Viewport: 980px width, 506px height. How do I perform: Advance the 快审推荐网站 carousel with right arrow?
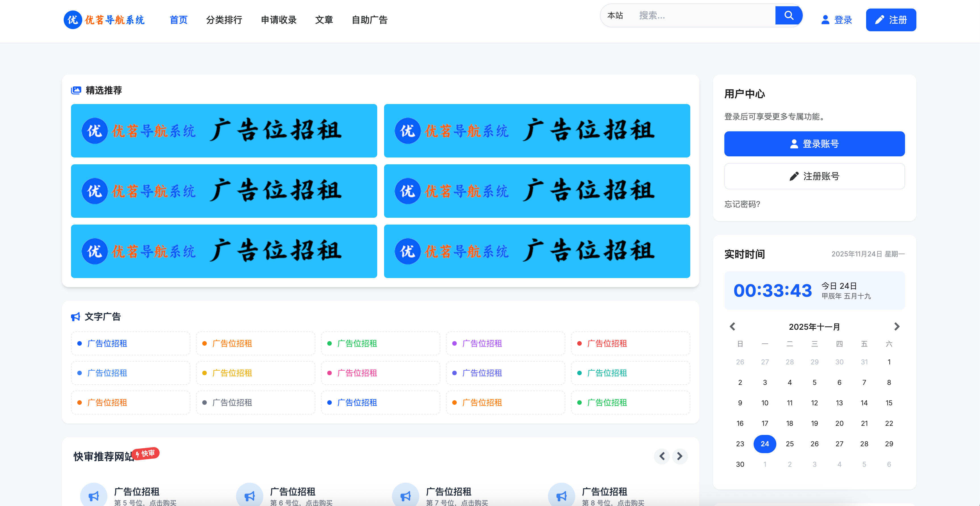[679, 456]
